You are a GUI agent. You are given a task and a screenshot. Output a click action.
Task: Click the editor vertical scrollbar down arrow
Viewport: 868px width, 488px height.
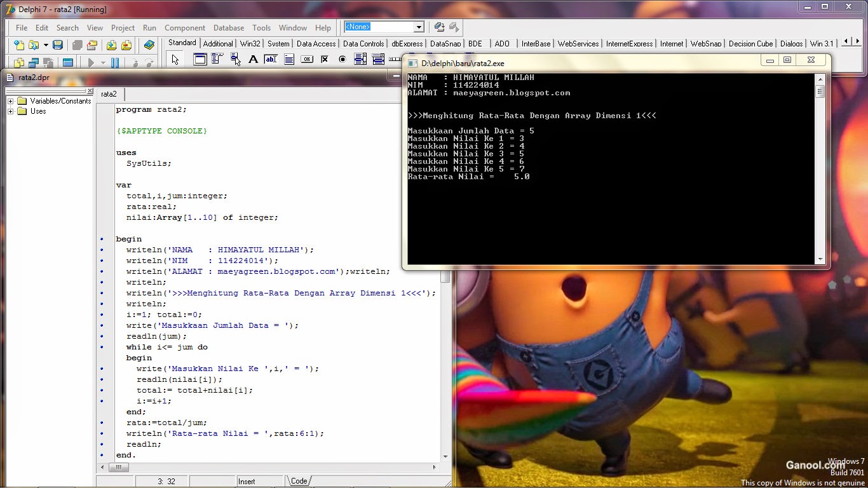click(446, 456)
